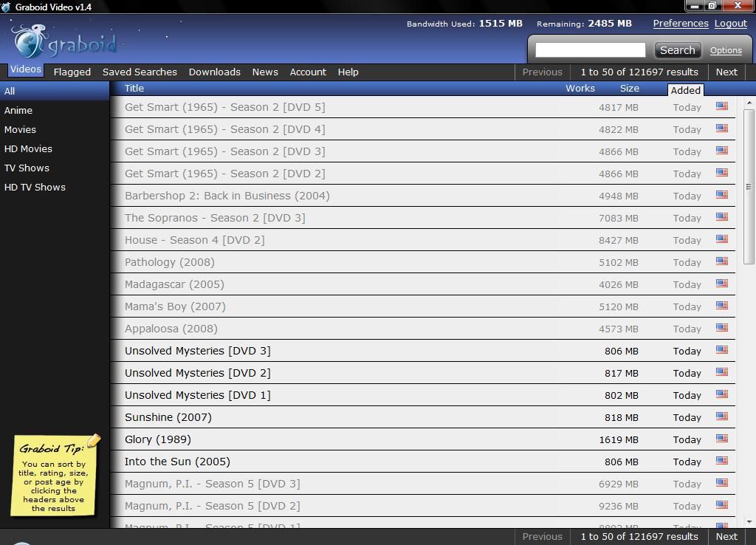Open the Help menu item

click(348, 72)
